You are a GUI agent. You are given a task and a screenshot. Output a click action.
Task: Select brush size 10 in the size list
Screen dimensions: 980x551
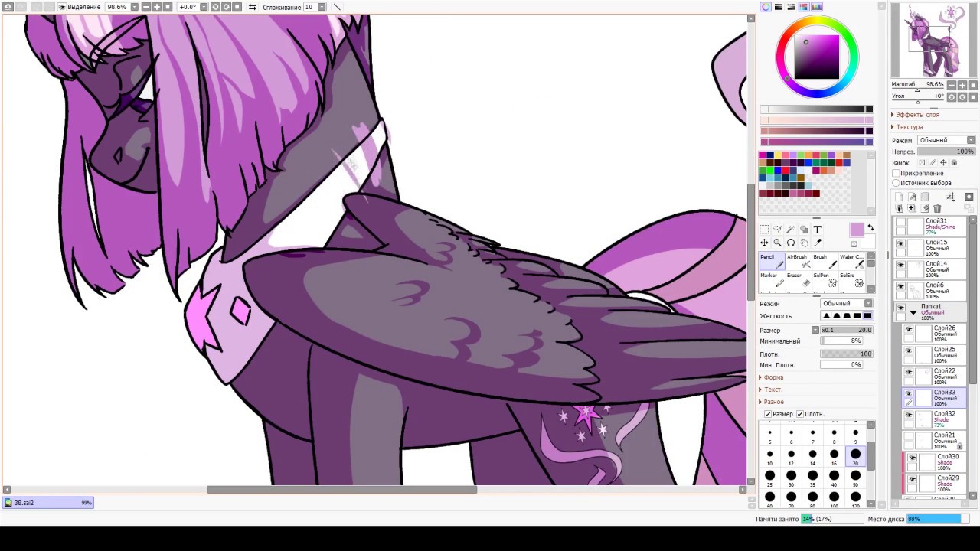point(769,456)
